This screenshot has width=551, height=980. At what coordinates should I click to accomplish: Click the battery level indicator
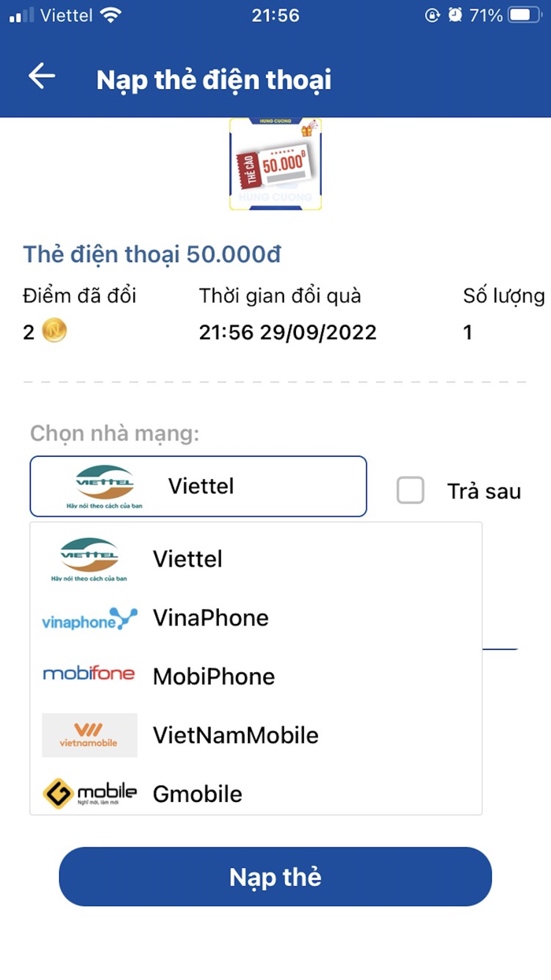point(523,13)
